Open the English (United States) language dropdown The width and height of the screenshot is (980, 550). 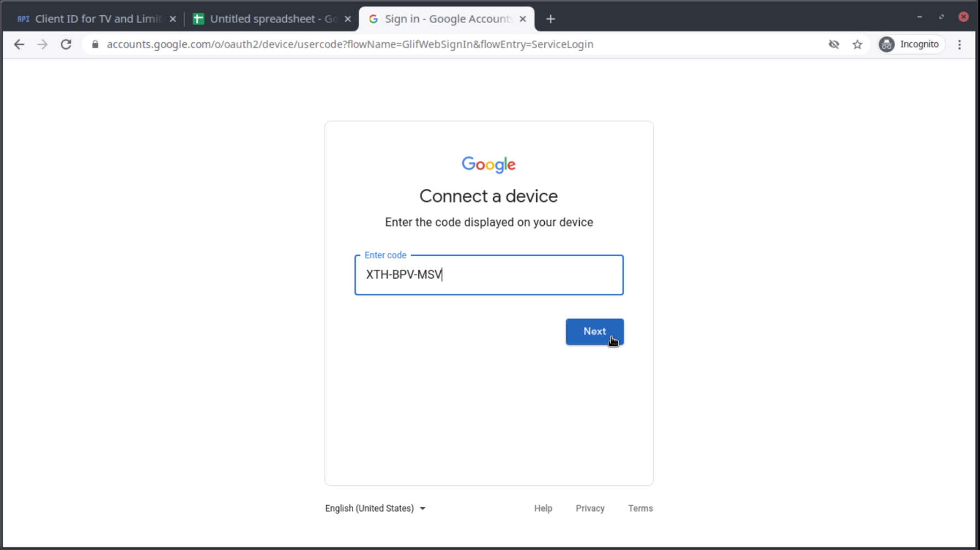tap(375, 508)
